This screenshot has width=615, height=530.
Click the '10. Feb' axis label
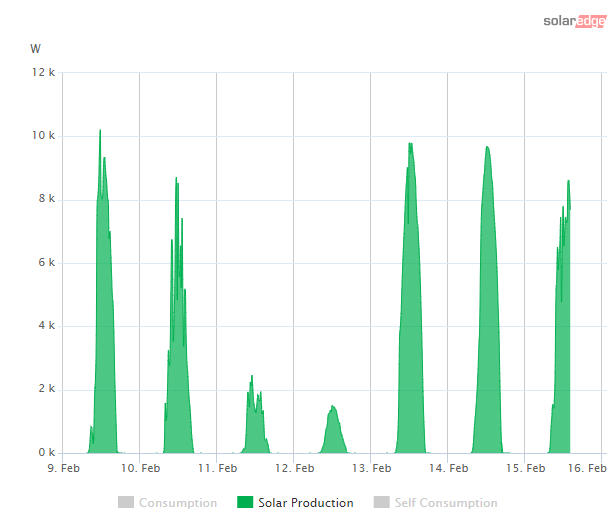[140, 468]
